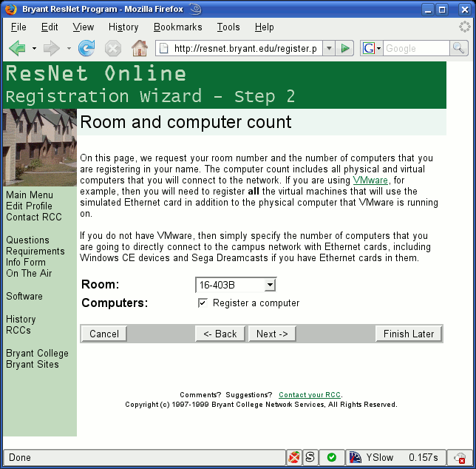Click the Cancel button
The height and width of the screenshot is (469, 476).
point(104,334)
